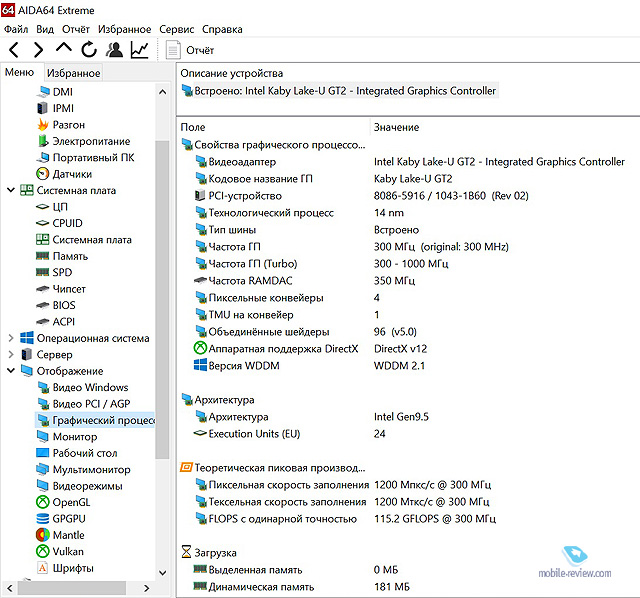Collapse the Системная плата top-level node
Image resolution: width=640 pixels, height=598 pixels.
(x=11, y=190)
